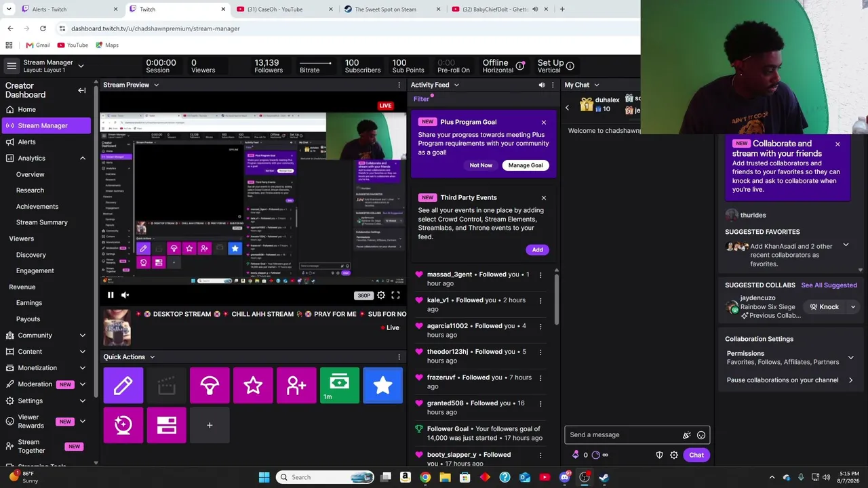Click the add-user quick action tile
The image size is (868, 488).
pyautogui.click(x=296, y=386)
